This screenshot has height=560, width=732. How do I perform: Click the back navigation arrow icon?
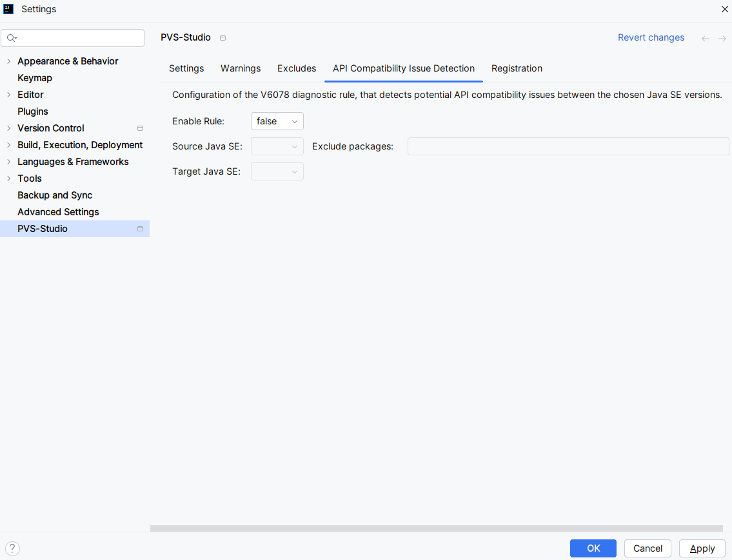click(x=706, y=39)
